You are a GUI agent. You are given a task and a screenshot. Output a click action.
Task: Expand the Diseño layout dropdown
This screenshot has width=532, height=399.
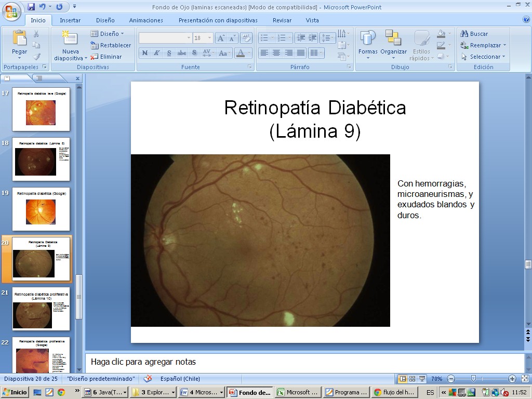click(108, 34)
